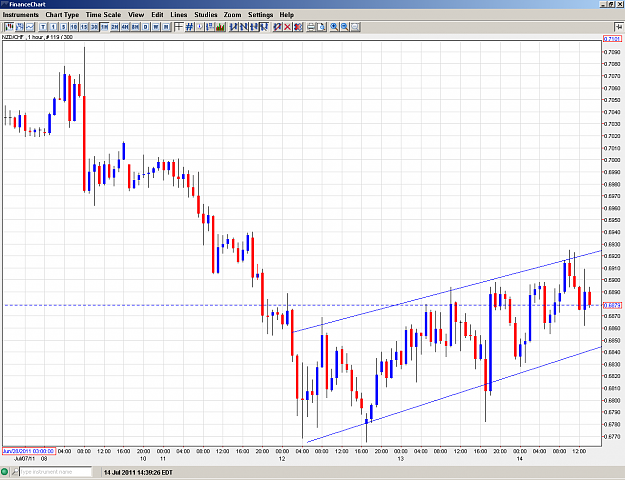Click the lower channel trend line

pos(454,395)
